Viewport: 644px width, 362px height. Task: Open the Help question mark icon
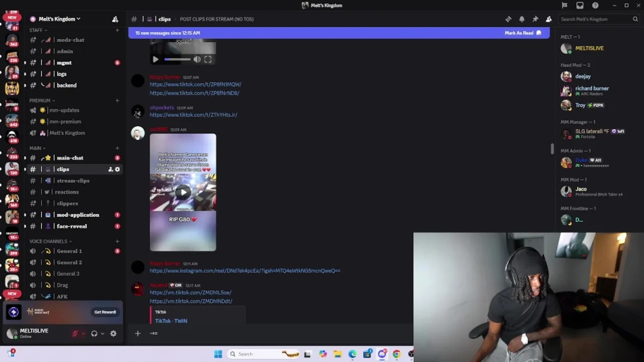click(595, 6)
